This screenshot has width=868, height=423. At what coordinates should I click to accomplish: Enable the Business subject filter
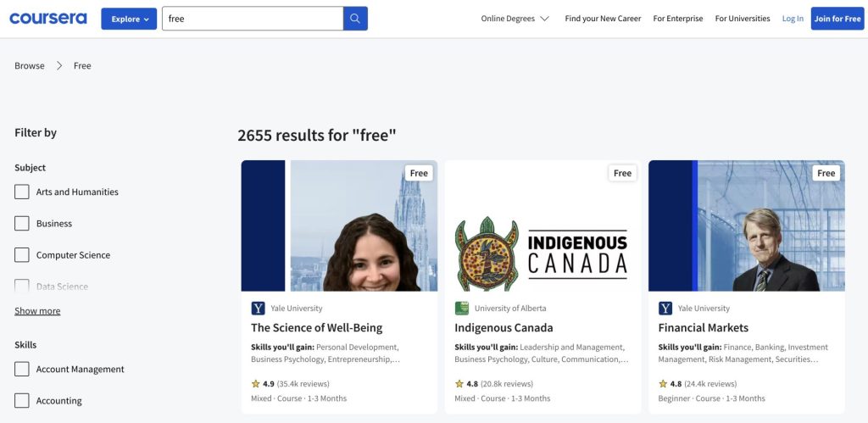click(22, 224)
